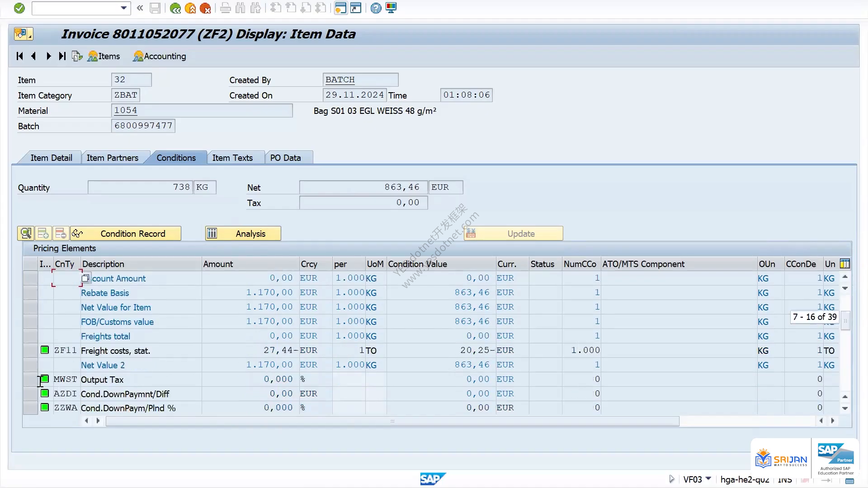Open the command field dropdown arrow

(123, 8)
